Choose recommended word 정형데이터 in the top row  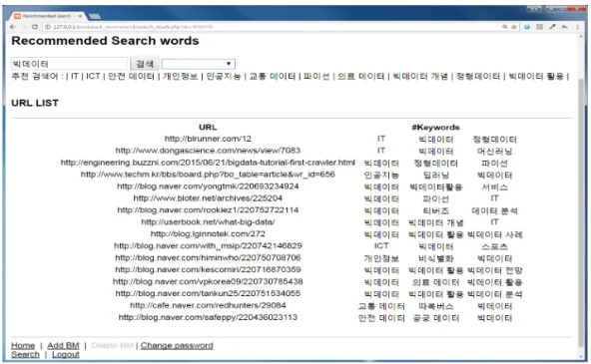point(478,76)
